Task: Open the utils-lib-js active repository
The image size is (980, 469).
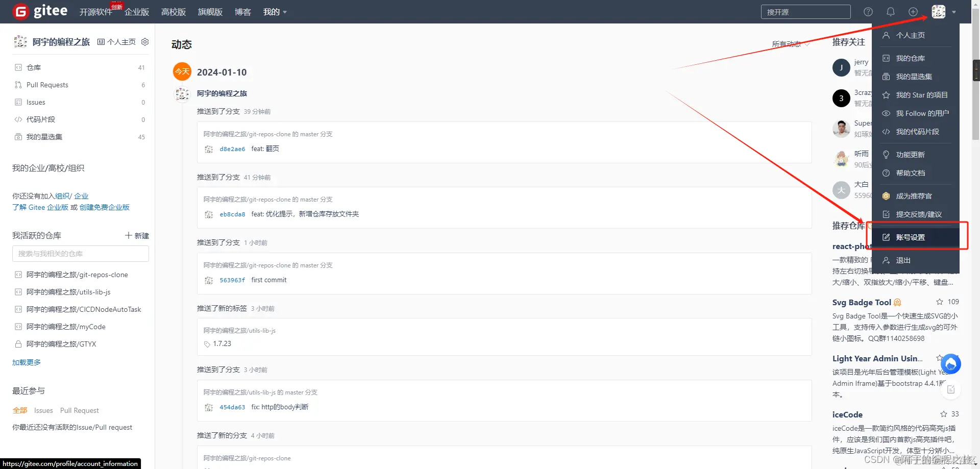Action: click(x=68, y=292)
